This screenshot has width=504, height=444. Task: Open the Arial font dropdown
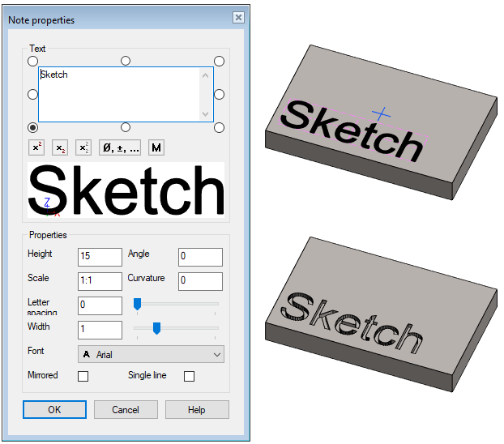pyautogui.click(x=150, y=355)
